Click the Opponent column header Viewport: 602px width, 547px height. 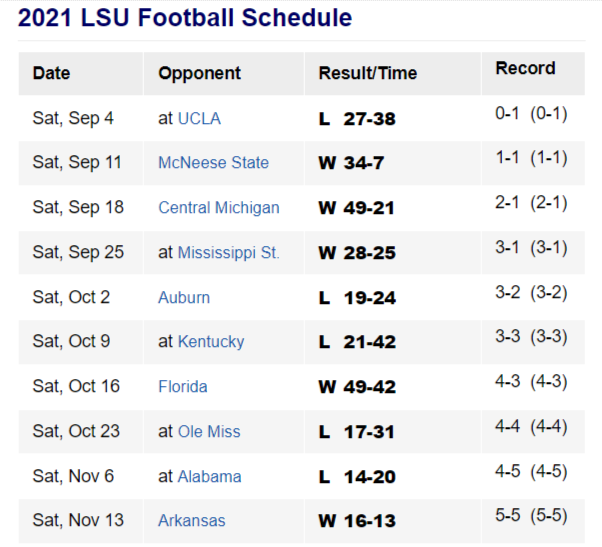[x=199, y=73]
